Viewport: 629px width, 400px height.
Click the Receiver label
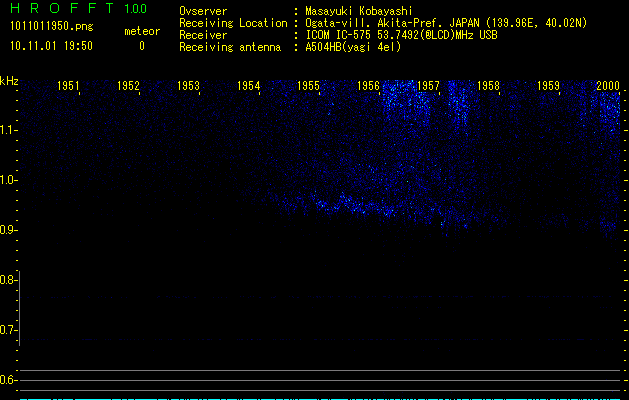(x=203, y=35)
